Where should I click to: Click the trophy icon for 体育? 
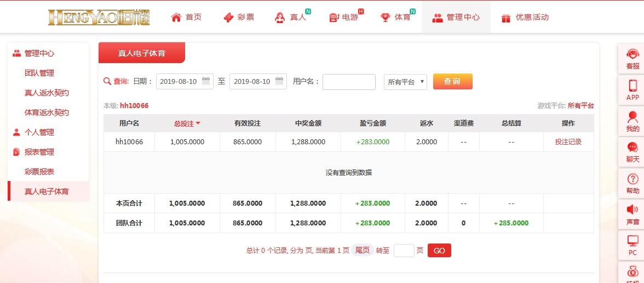(385, 18)
